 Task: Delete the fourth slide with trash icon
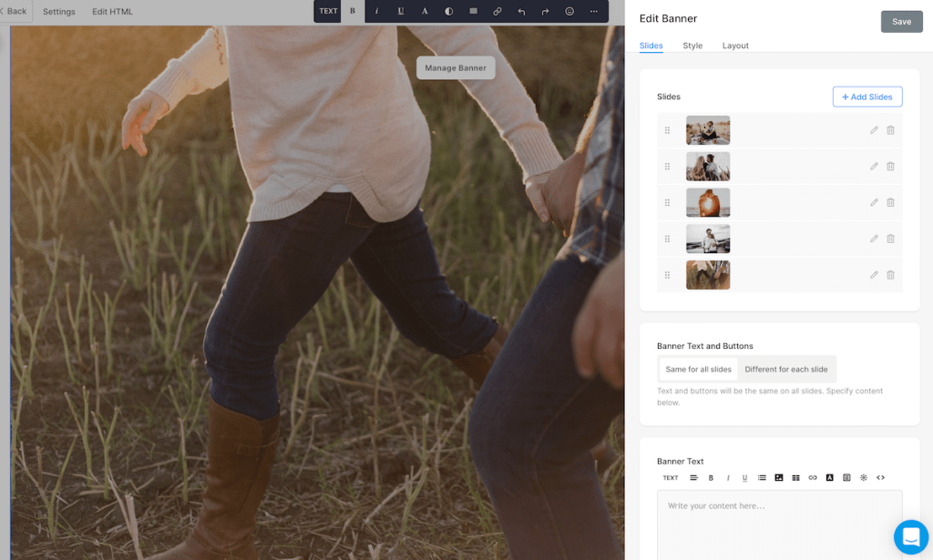[x=890, y=239]
